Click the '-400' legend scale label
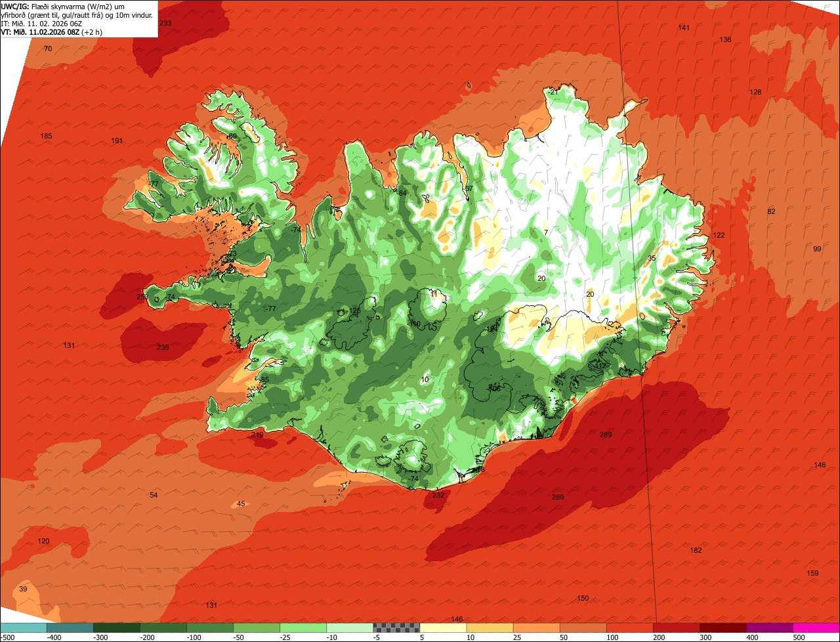 tap(53, 637)
